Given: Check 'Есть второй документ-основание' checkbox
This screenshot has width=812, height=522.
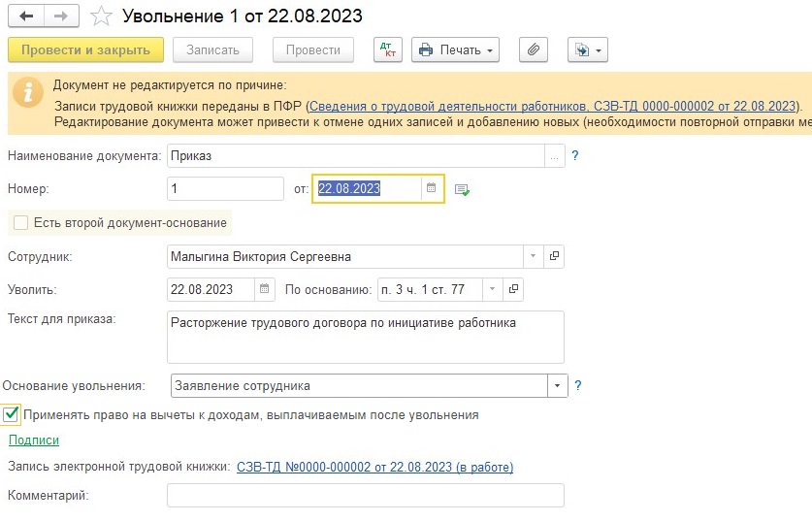Looking at the screenshot, I should pyautogui.click(x=20, y=223).
